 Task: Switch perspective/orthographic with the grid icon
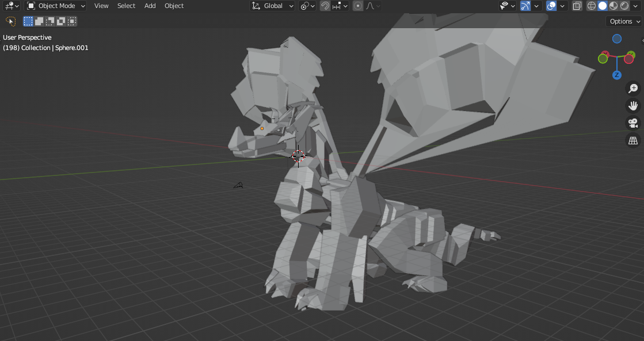(x=633, y=140)
